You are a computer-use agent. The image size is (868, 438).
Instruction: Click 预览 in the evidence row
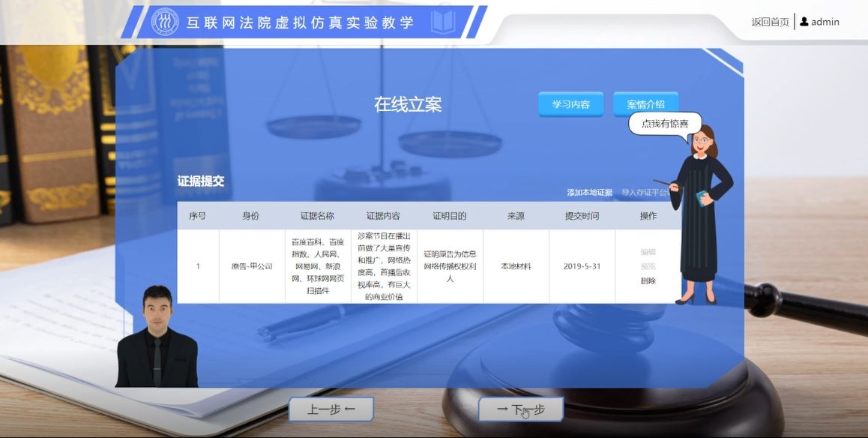[x=648, y=266]
